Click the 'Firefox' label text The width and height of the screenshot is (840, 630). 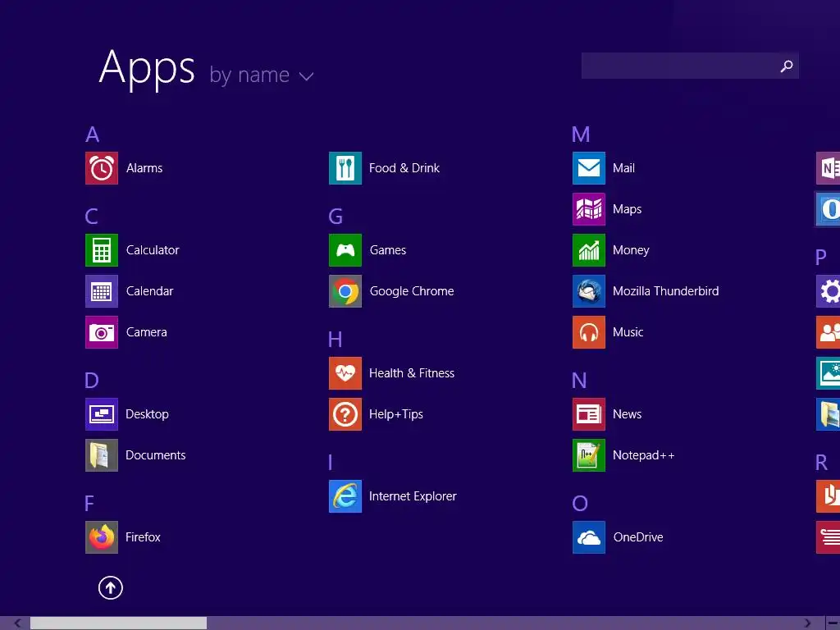(143, 537)
